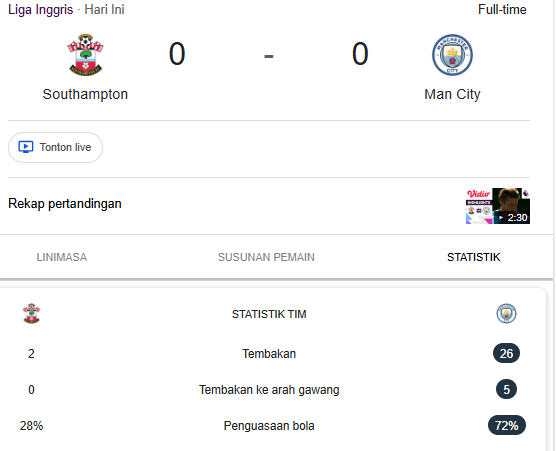Click the Full-time status label
This screenshot has width=556, height=451.
[502, 10]
